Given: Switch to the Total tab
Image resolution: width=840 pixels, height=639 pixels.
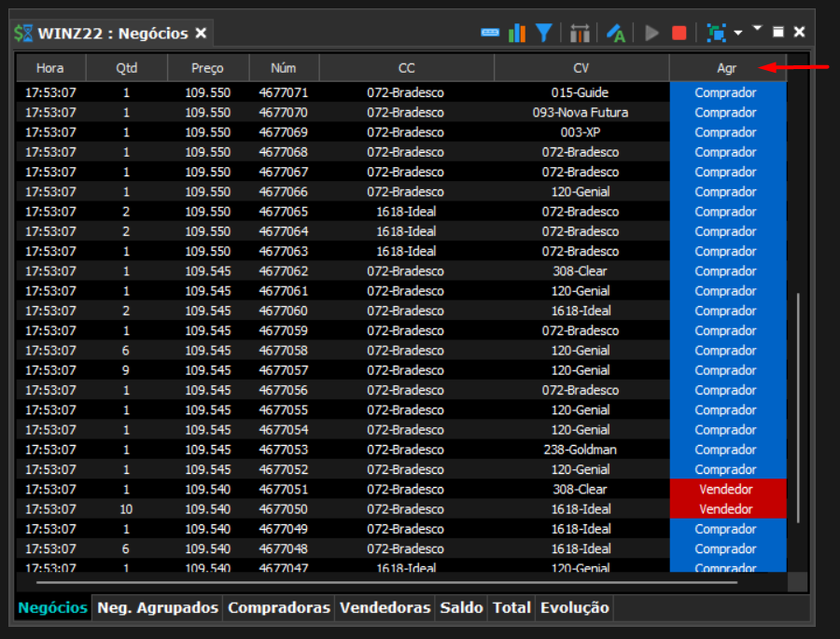Looking at the screenshot, I should click(x=511, y=608).
